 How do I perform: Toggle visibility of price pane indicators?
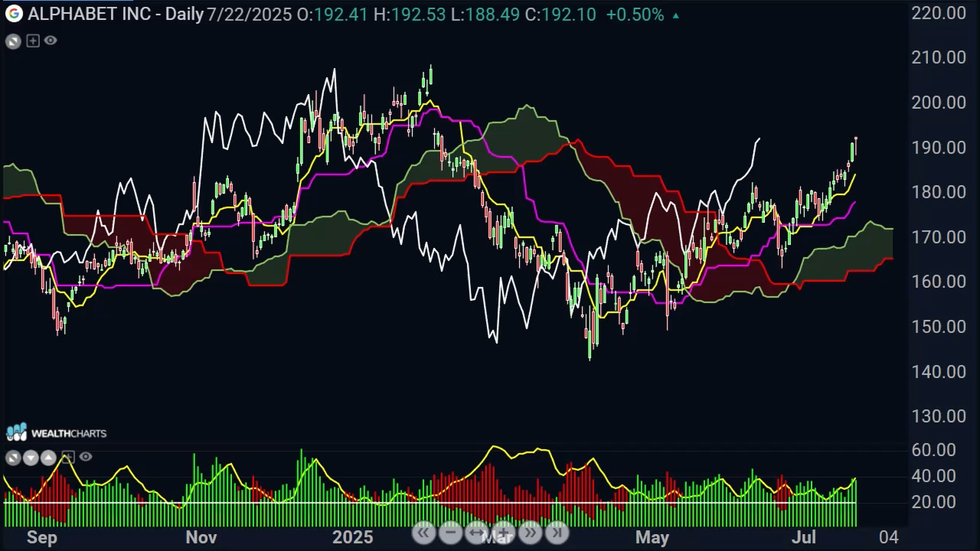click(51, 40)
